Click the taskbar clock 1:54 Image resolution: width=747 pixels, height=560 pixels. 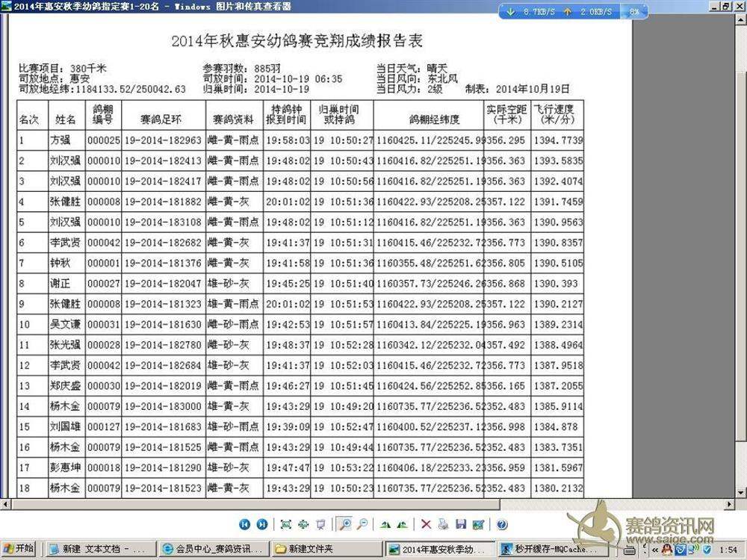(x=728, y=550)
